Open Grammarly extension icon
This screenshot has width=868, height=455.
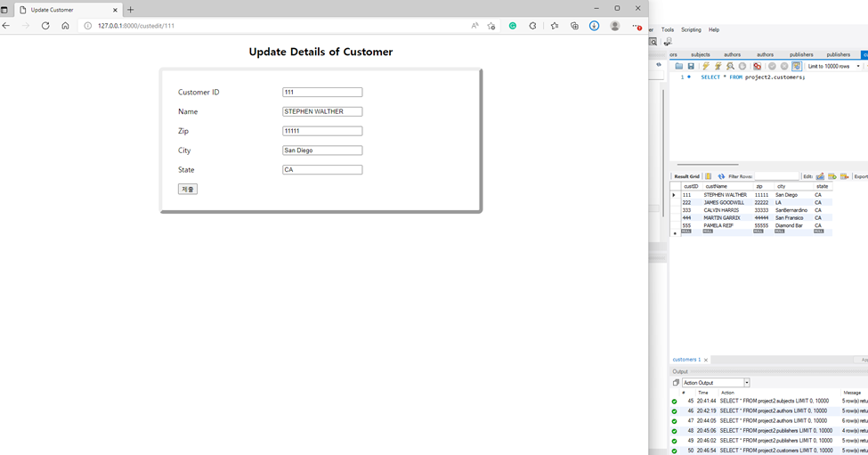513,26
